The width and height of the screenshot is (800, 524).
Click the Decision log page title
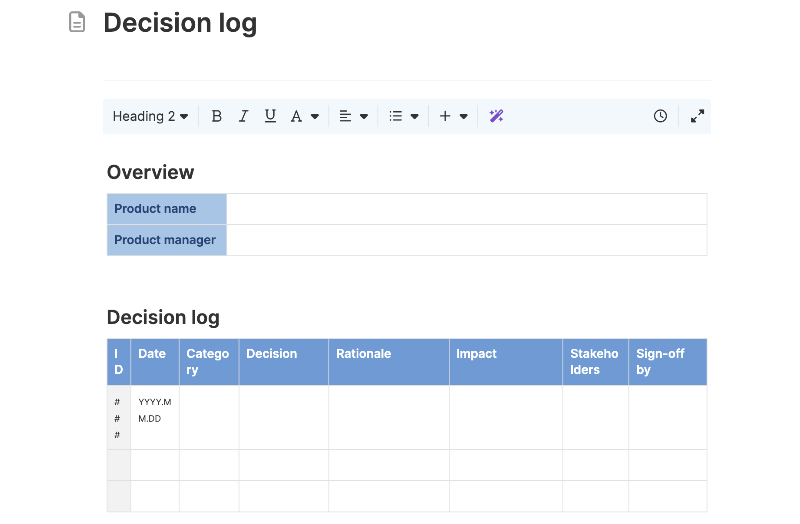pos(180,23)
